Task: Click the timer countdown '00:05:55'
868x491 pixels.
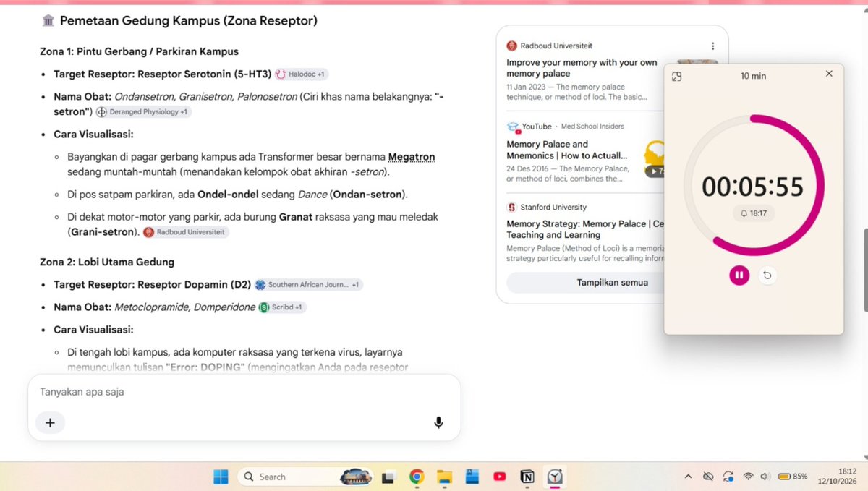Action: pyautogui.click(x=753, y=187)
